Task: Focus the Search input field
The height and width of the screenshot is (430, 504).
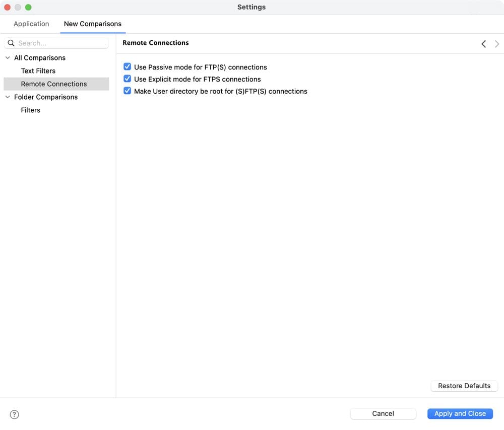Action: 56,43
